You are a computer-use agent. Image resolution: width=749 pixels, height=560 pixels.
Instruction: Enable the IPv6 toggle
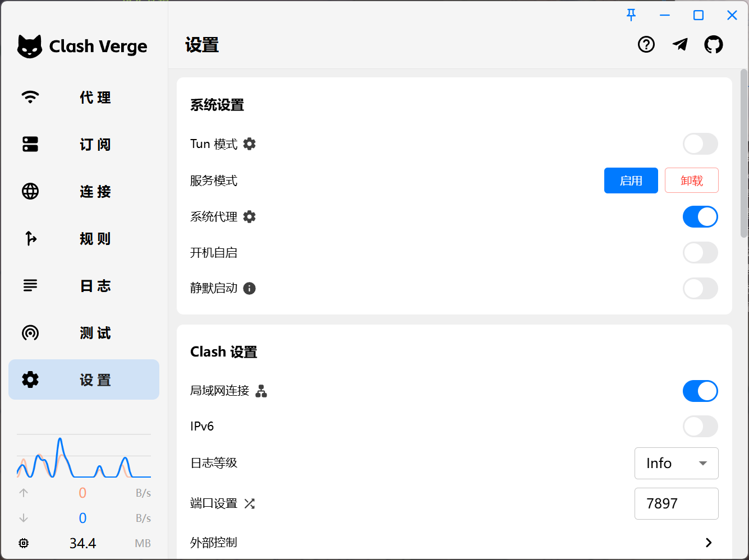700,427
